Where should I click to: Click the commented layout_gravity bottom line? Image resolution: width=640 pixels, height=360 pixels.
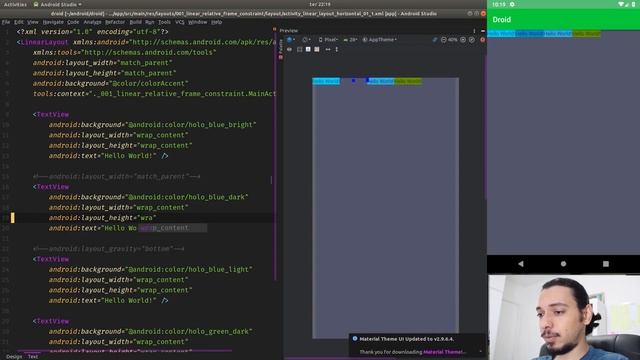pyautogui.click(x=109, y=249)
